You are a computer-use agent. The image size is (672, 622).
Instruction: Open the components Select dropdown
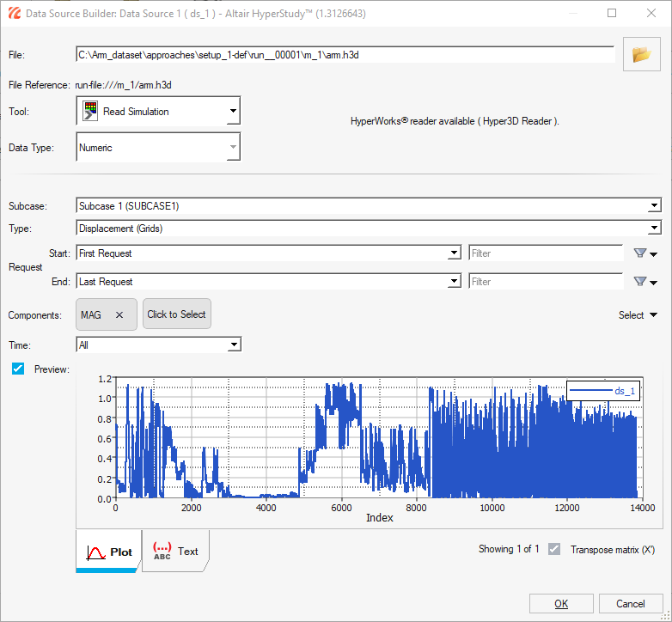click(638, 314)
